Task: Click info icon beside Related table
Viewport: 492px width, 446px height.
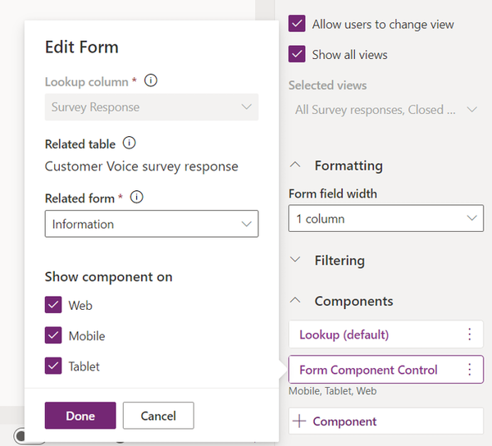Action: (129, 143)
